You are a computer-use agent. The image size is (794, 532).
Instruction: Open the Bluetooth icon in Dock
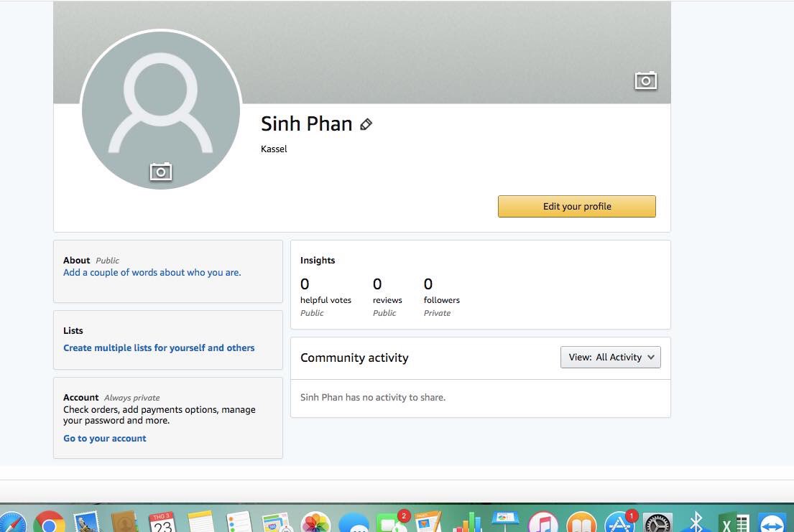pyautogui.click(x=696, y=523)
